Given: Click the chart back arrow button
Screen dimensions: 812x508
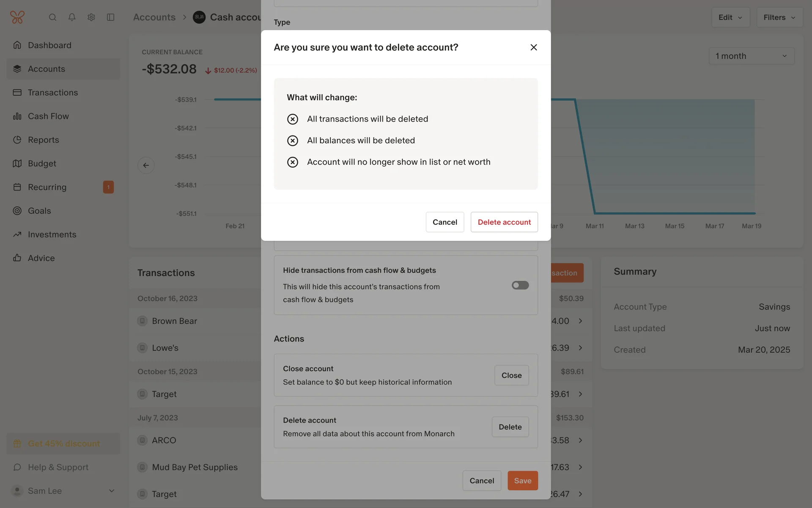Looking at the screenshot, I should click(146, 165).
